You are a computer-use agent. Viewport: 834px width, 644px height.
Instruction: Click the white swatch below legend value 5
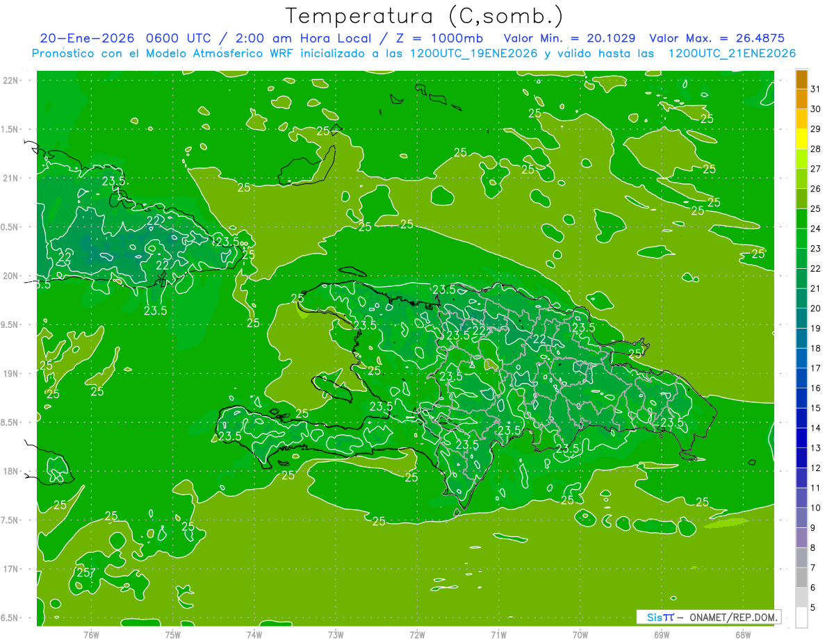coord(801,618)
